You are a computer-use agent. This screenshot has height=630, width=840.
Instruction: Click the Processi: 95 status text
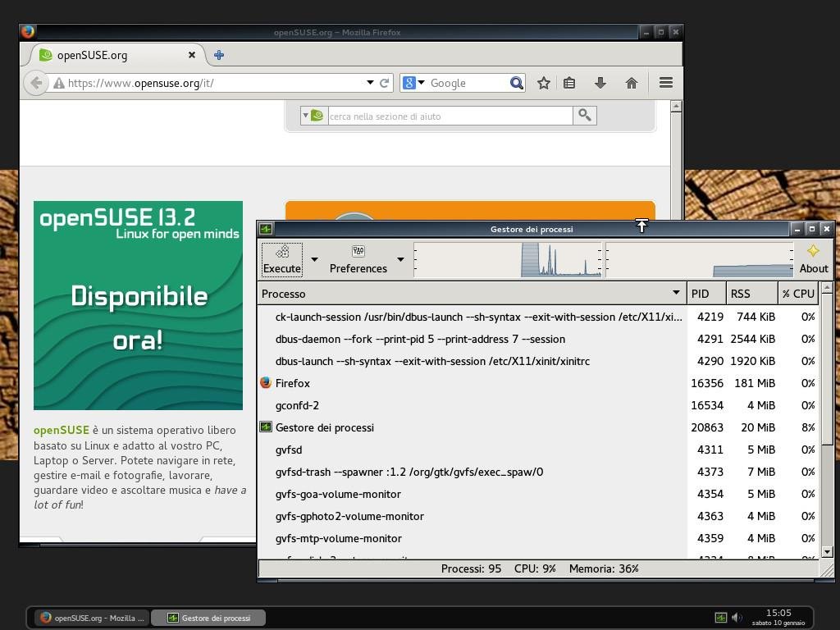[471, 568]
